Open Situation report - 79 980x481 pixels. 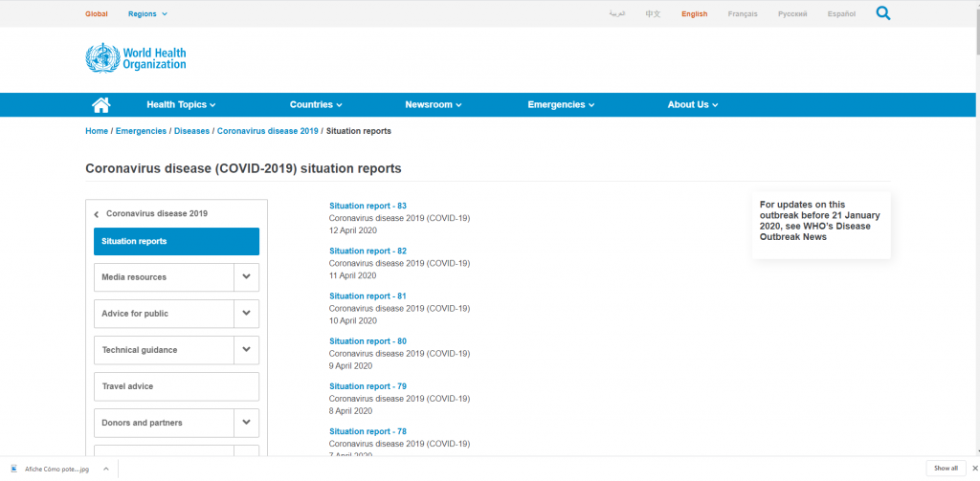[368, 386]
